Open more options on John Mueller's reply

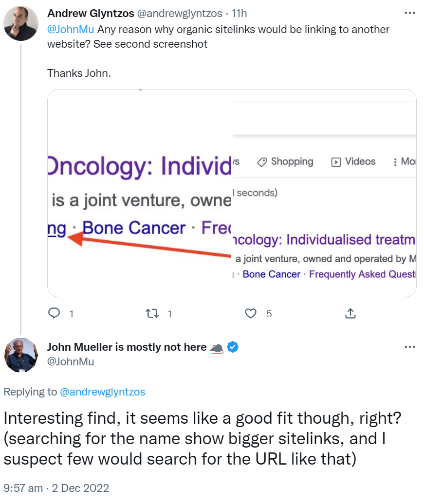[x=409, y=347]
